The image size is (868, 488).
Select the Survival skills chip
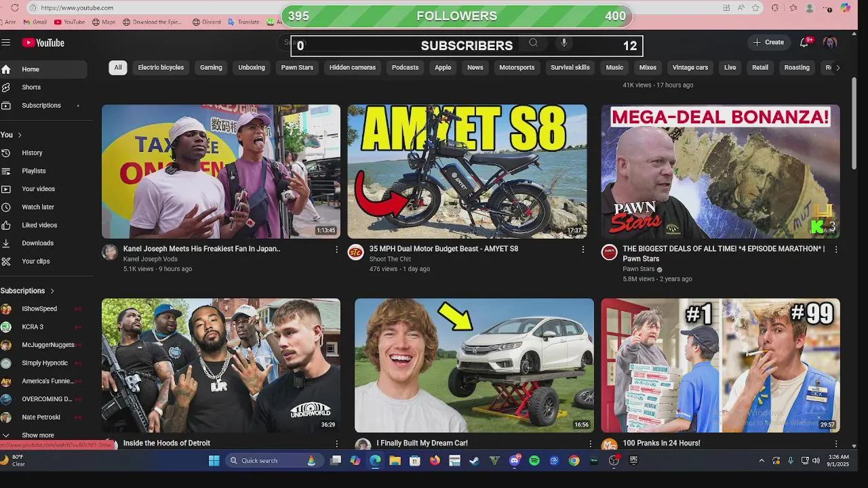point(570,68)
